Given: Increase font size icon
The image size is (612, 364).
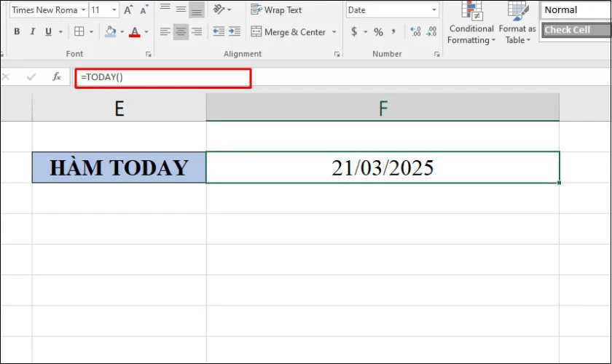Looking at the screenshot, I should tap(128, 9).
